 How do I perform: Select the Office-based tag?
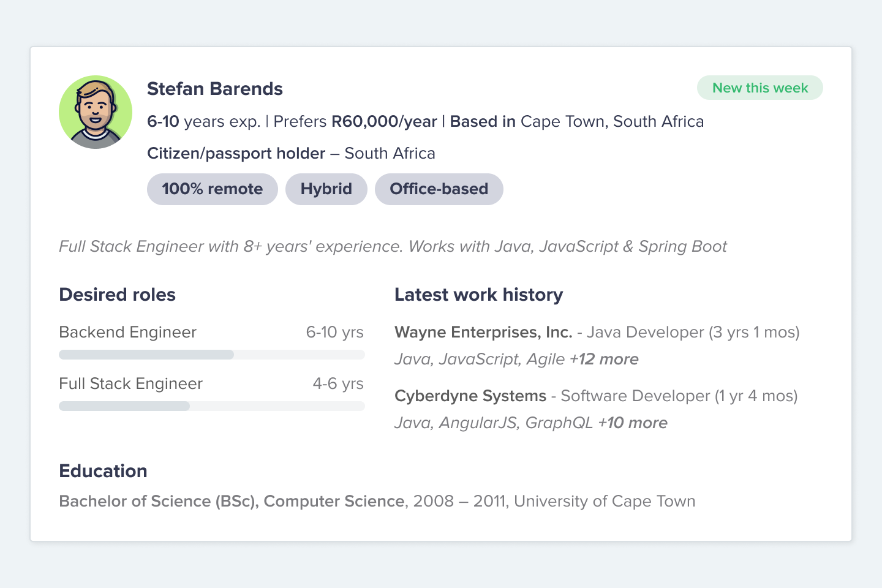click(x=439, y=189)
